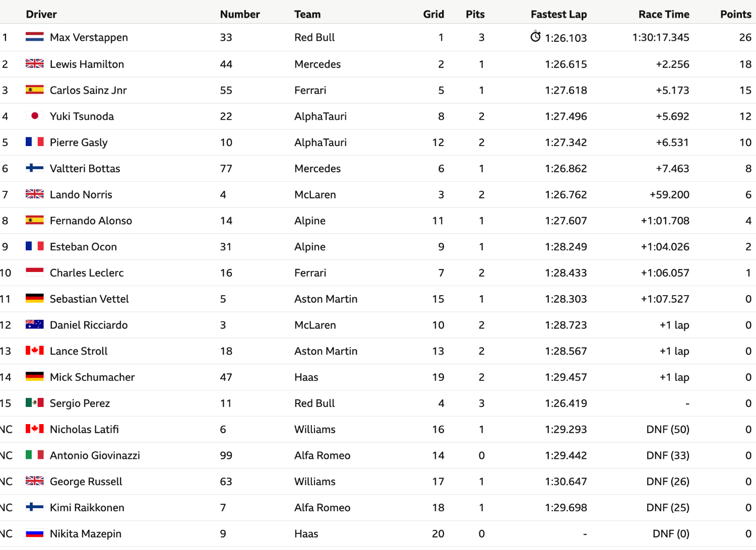Click Fernando Alonso's driver name
This screenshot has height=550, width=756.
[91, 221]
